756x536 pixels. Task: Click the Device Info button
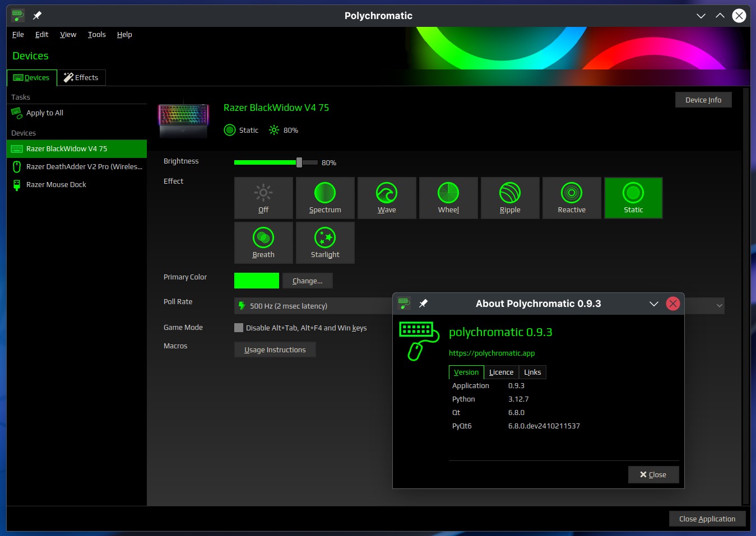(x=703, y=100)
